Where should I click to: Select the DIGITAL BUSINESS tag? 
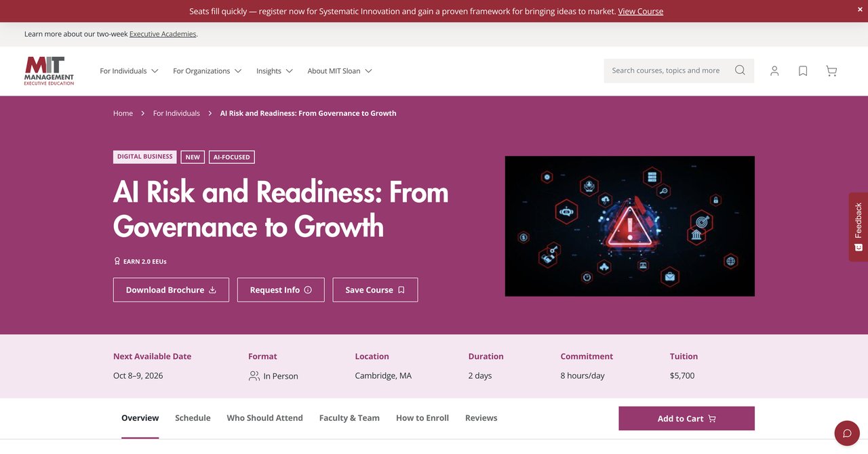[144, 157]
